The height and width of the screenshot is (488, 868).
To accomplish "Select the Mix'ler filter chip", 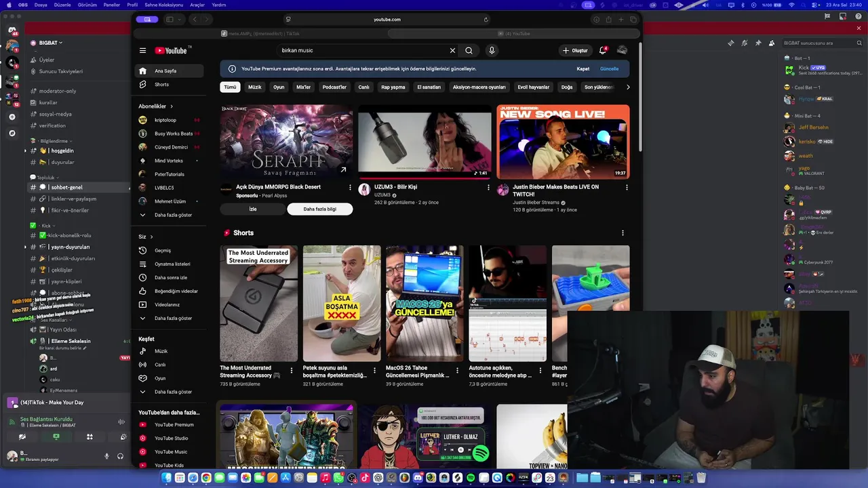I will pyautogui.click(x=303, y=87).
